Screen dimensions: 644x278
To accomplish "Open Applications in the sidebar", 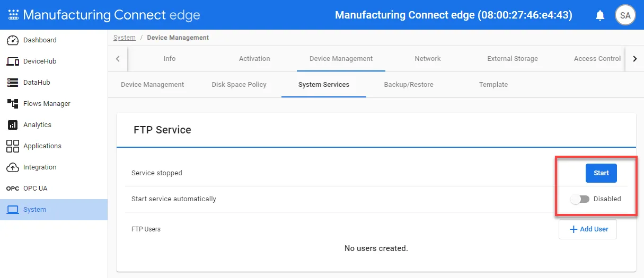I will 54,146.
